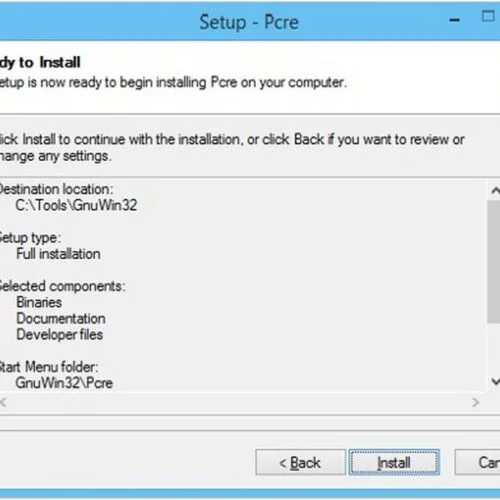Click the Destination location label

click(x=56, y=189)
